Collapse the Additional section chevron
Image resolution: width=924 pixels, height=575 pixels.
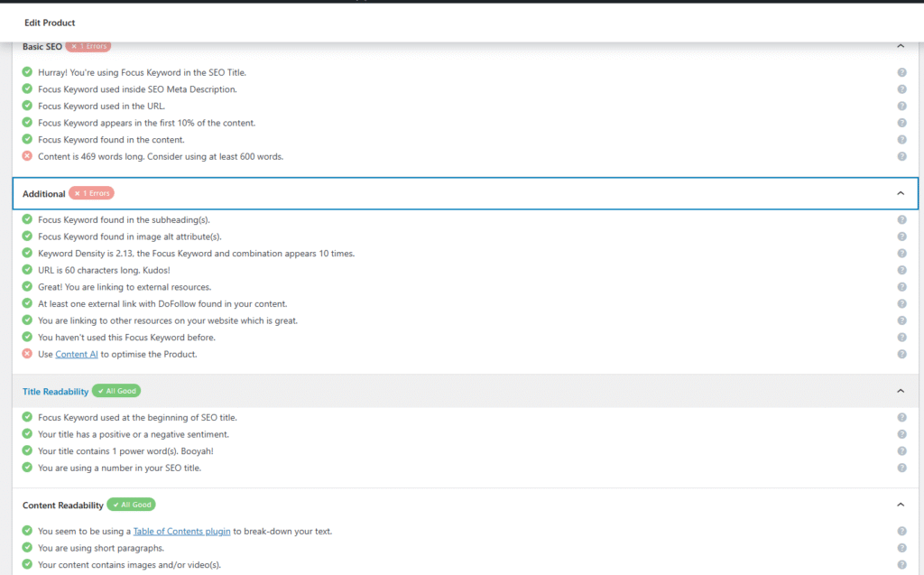[x=900, y=193]
